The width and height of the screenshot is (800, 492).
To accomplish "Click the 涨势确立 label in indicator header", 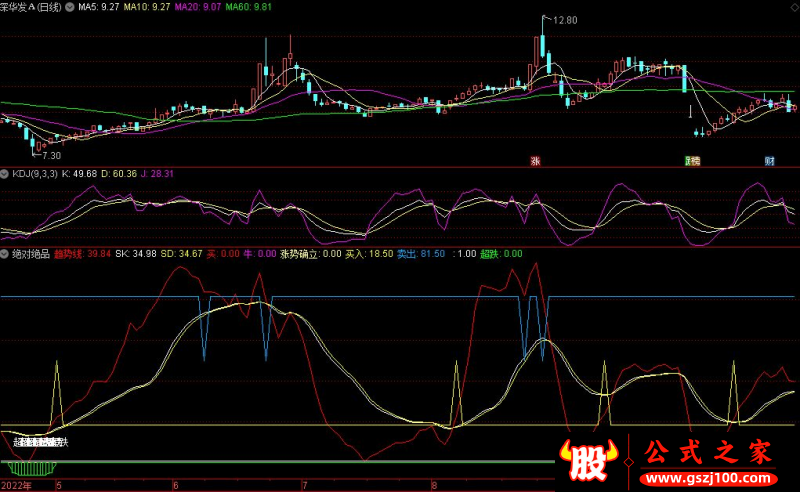I will click(x=301, y=254).
